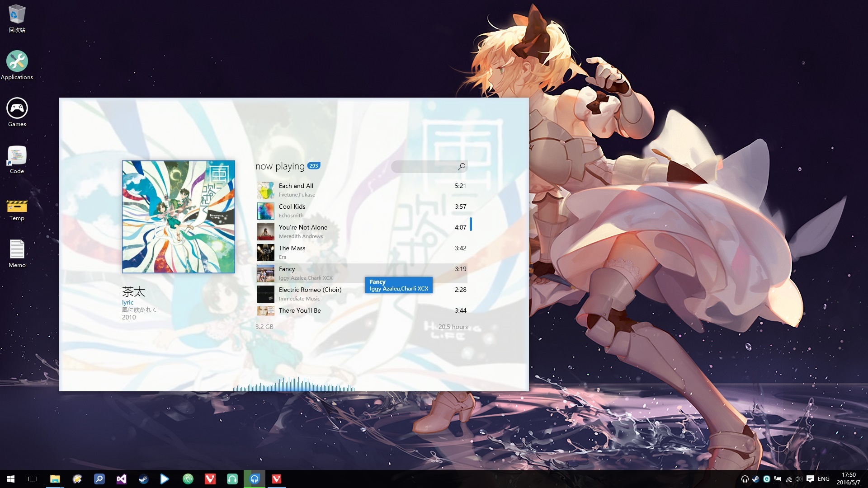Switch input language via ENG indicator
Viewport: 868px width, 488px height.
824,479
